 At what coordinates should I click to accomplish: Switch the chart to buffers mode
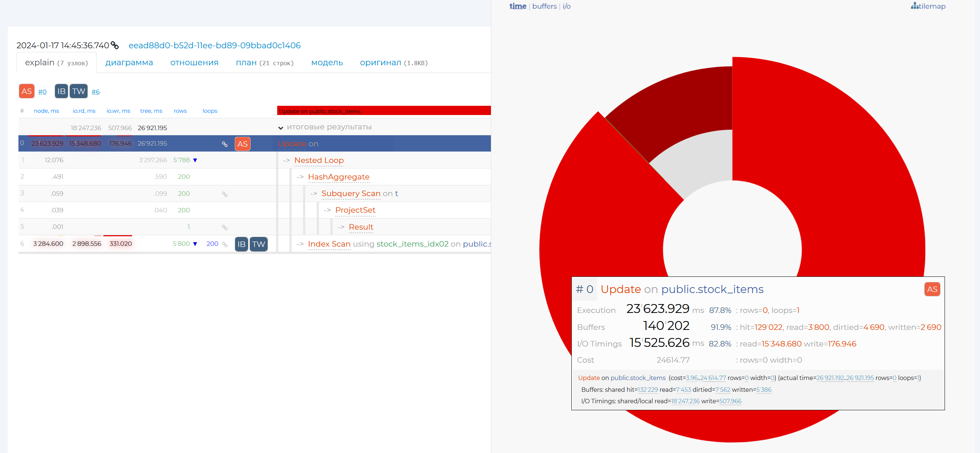point(544,6)
